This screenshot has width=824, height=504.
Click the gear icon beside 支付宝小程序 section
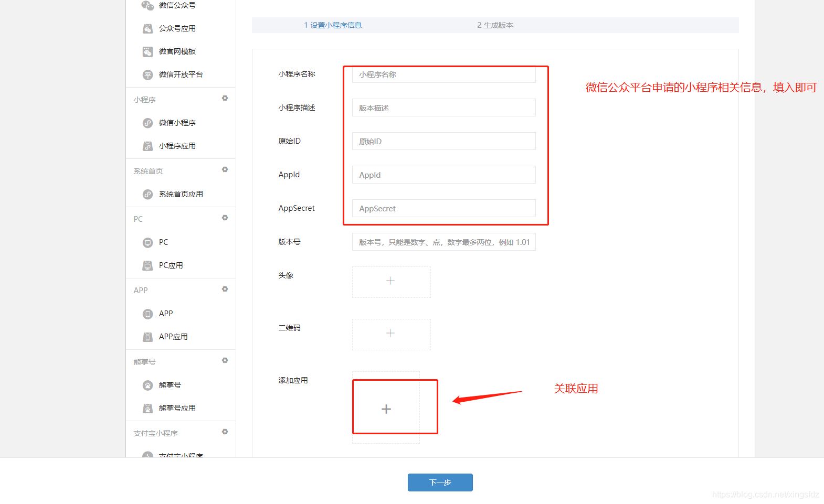[225, 432]
